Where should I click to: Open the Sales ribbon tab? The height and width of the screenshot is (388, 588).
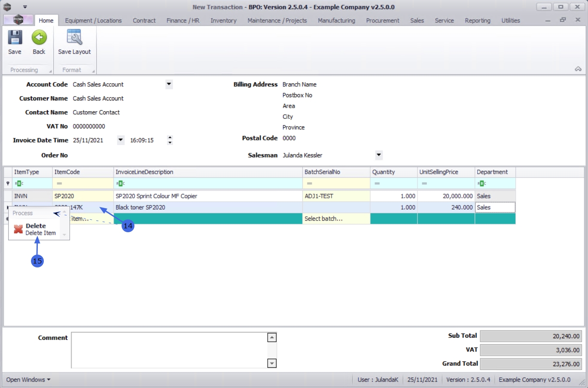[x=417, y=20]
